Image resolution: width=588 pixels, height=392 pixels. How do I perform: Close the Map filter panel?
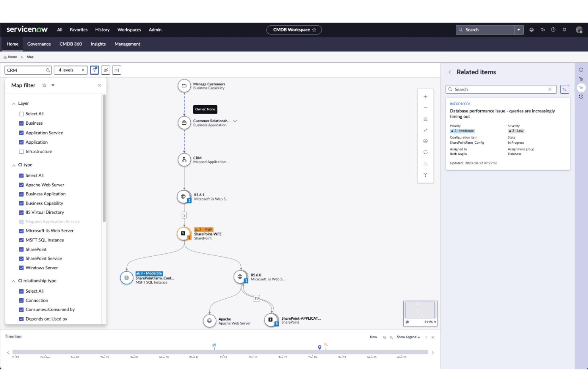pos(99,85)
